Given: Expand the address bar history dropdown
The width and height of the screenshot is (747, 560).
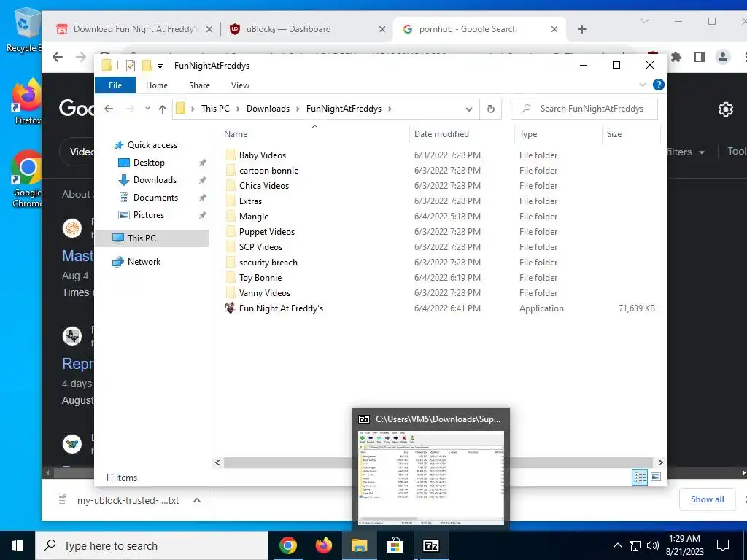Looking at the screenshot, I should point(469,109).
